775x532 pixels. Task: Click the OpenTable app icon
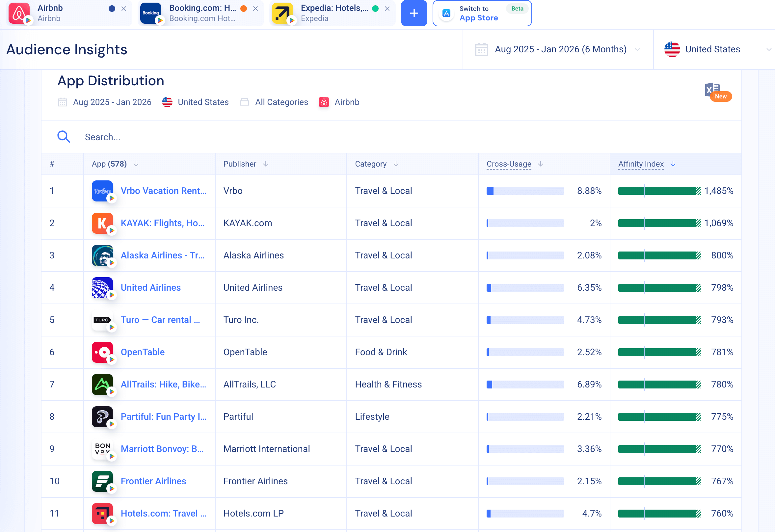click(x=102, y=352)
